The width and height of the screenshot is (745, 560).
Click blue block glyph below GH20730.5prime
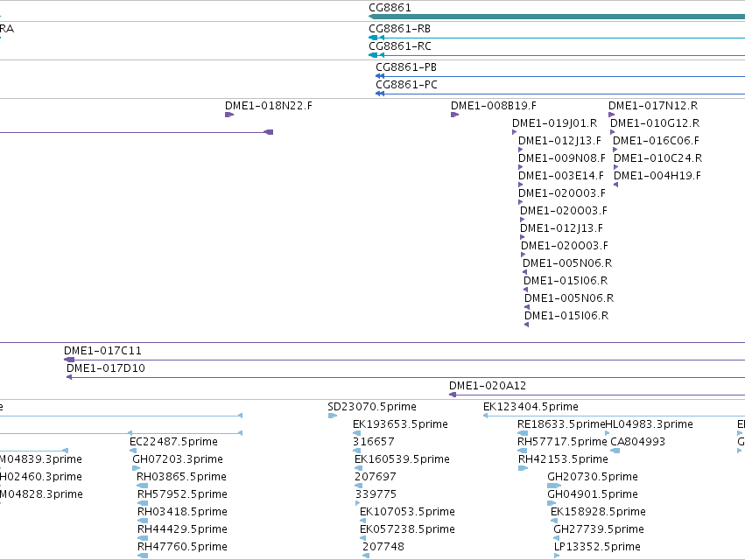(x=554, y=486)
